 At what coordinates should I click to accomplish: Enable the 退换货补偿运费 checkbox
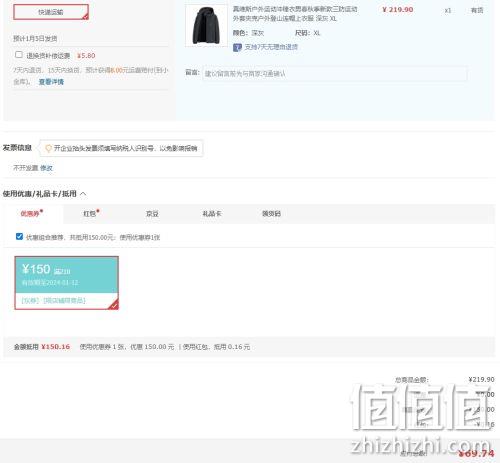point(19,55)
